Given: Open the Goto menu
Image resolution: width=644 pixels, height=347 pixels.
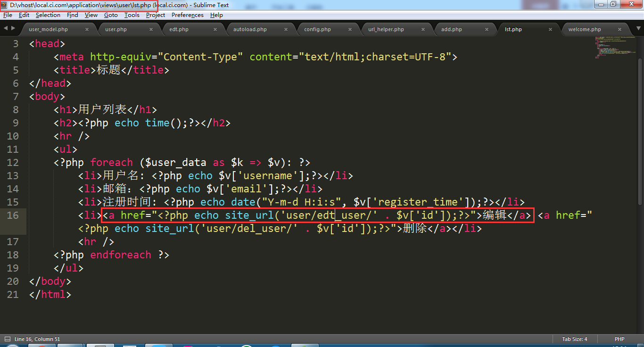Looking at the screenshot, I should pyautogui.click(x=111, y=15).
